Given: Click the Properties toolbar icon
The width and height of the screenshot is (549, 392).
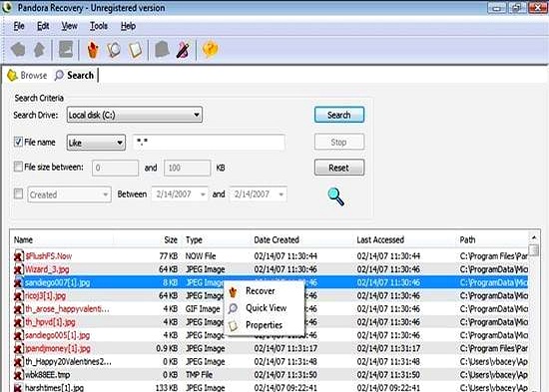Looking at the screenshot, I should (135, 50).
